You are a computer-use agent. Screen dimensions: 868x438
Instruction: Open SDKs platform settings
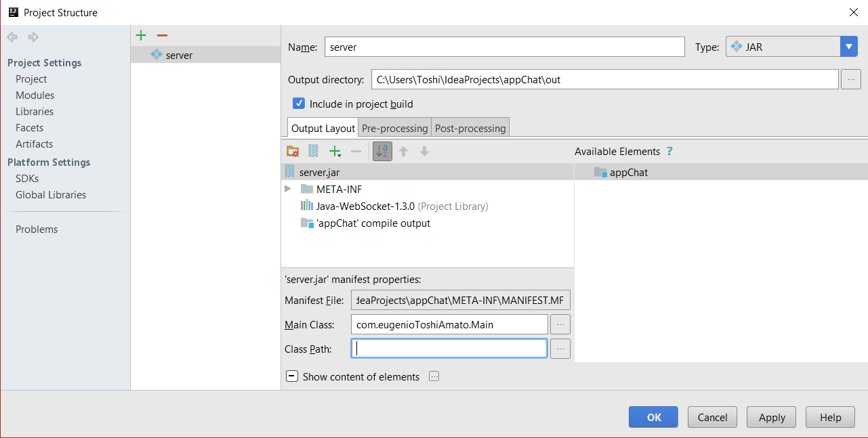pos(27,179)
